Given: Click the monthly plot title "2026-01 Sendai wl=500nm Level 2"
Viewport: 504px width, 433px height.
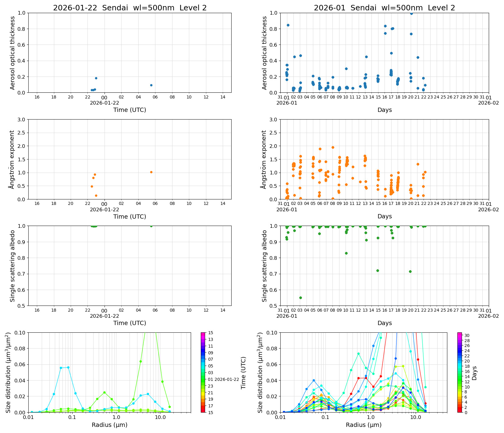Looking at the screenshot, I should pos(385,7).
